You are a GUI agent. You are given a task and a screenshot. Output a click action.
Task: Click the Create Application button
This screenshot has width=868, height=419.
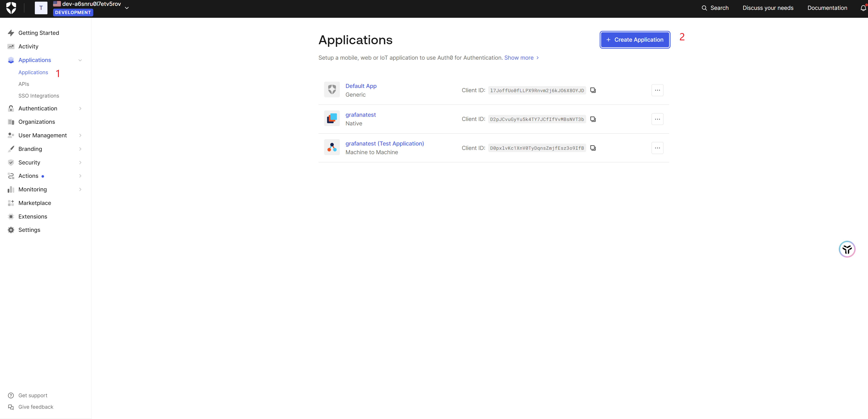tap(635, 40)
